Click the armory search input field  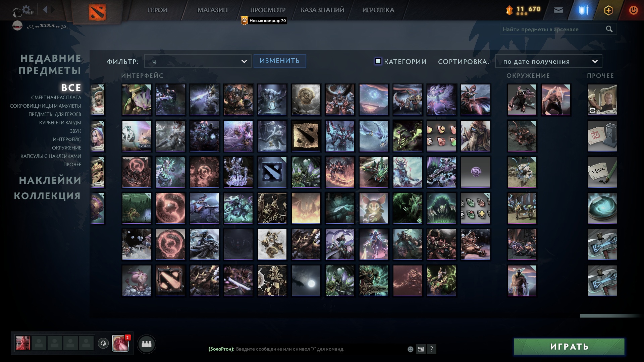tap(558, 29)
